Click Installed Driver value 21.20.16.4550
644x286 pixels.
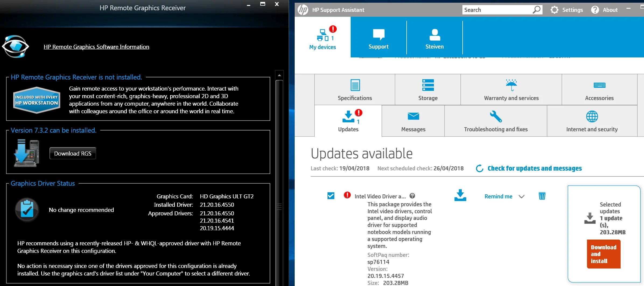[x=217, y=205]
